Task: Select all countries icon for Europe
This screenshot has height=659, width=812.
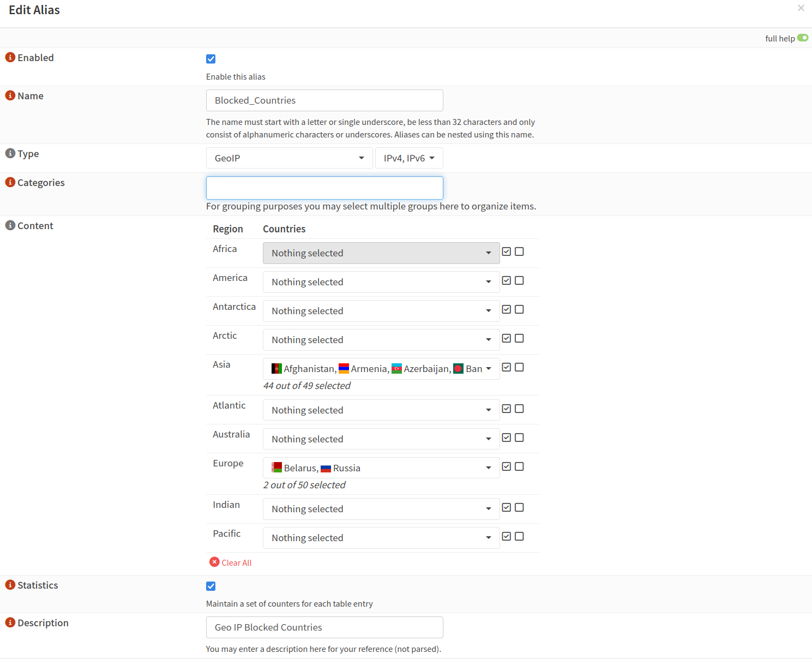Action: (506, 466)
